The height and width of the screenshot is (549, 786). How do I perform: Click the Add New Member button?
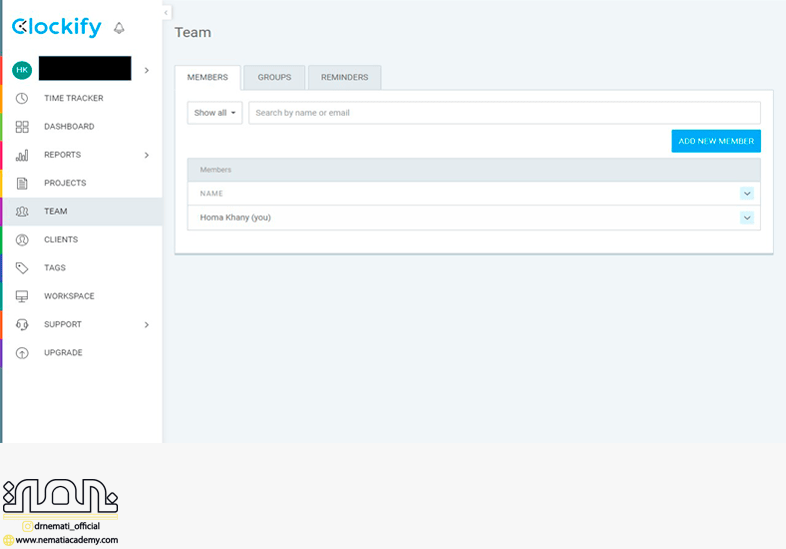click(715, 141)
